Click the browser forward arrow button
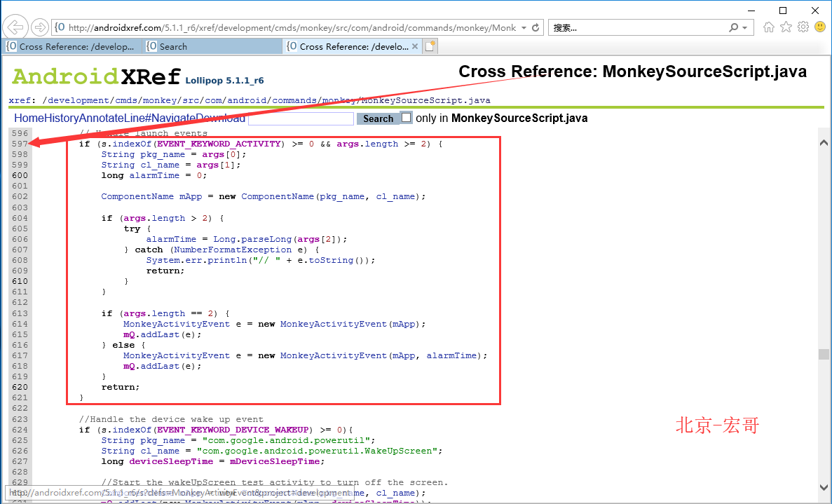The width and height of the screenshot is (832, 504). pos(39,27)
